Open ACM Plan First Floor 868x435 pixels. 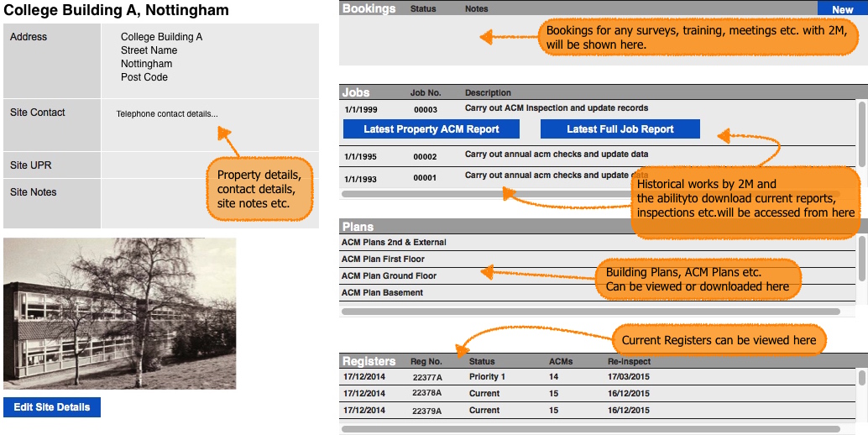pos(597,259)
